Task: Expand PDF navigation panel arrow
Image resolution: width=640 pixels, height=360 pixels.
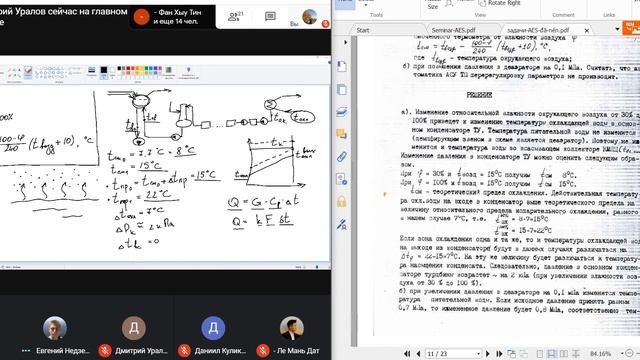Action: point(345,42)
